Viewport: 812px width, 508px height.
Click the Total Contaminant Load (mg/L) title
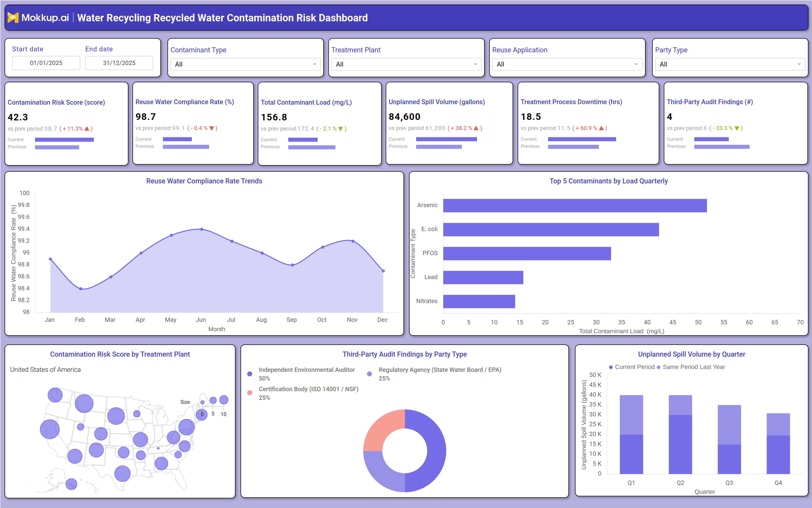[306, 102]
